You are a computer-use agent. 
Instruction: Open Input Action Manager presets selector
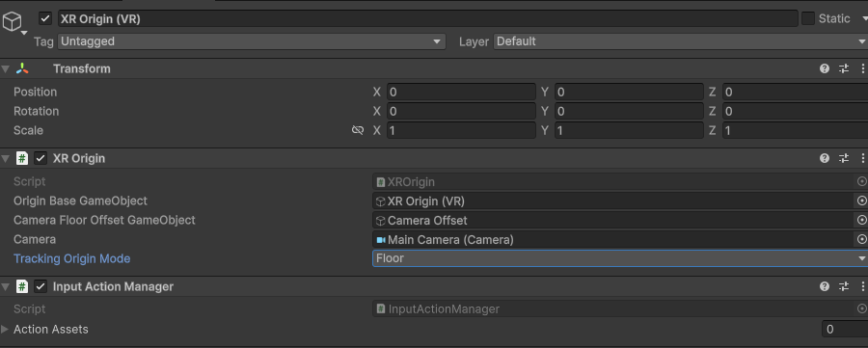point(844,286)
